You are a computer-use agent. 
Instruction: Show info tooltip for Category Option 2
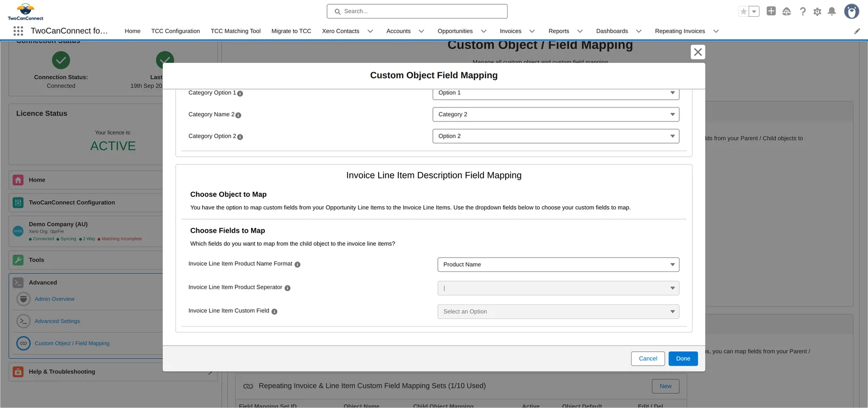coord(240,137)
